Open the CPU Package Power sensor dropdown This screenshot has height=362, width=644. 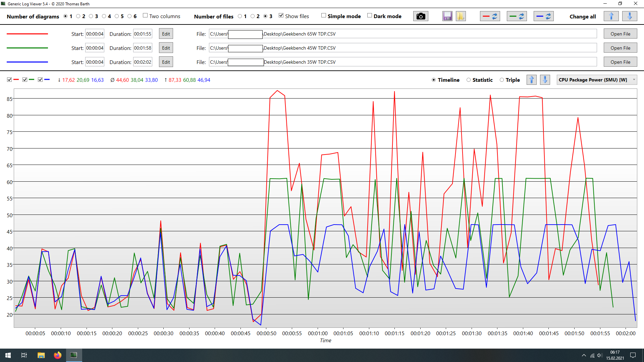[x=597, y=80]
